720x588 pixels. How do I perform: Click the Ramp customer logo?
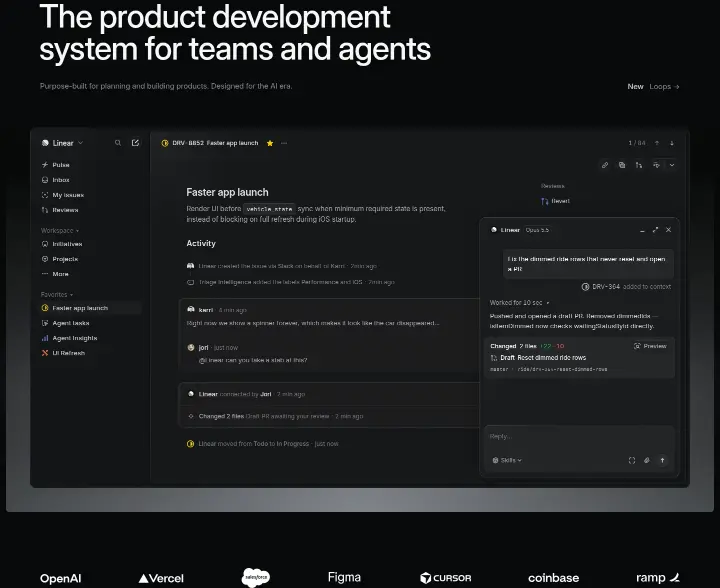(658, 577)
